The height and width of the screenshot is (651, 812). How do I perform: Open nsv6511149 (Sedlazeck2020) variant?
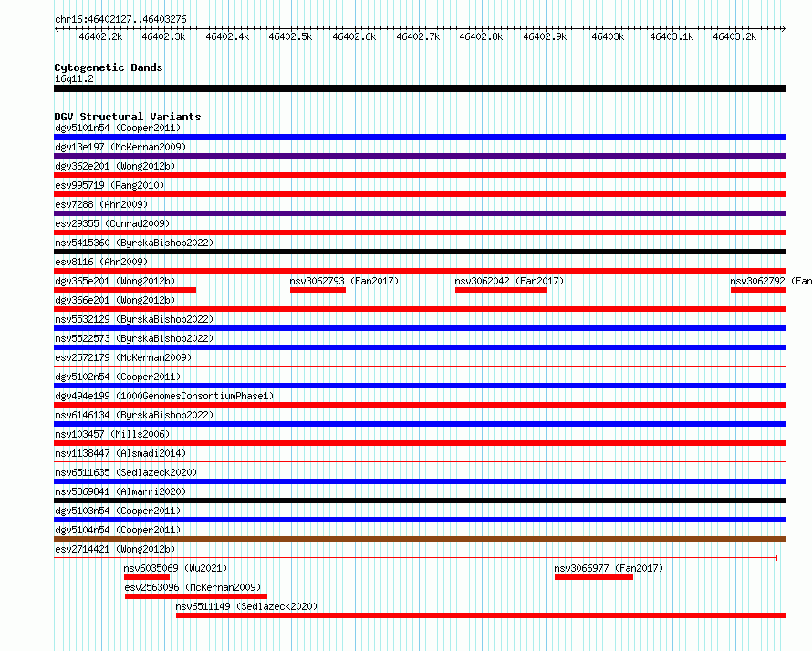(x=246, y=606)
